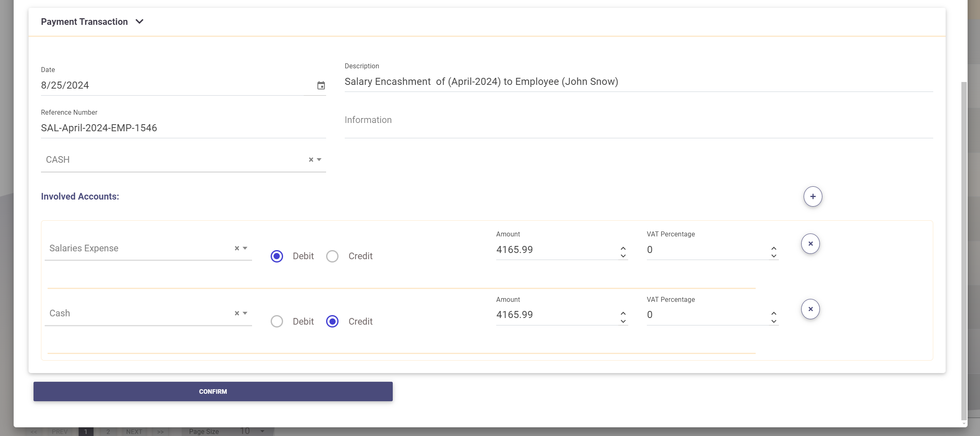Clear the Salaries Expense account selection
The height and width of the screenshot is (436, 980).
[x=237, y=248]
